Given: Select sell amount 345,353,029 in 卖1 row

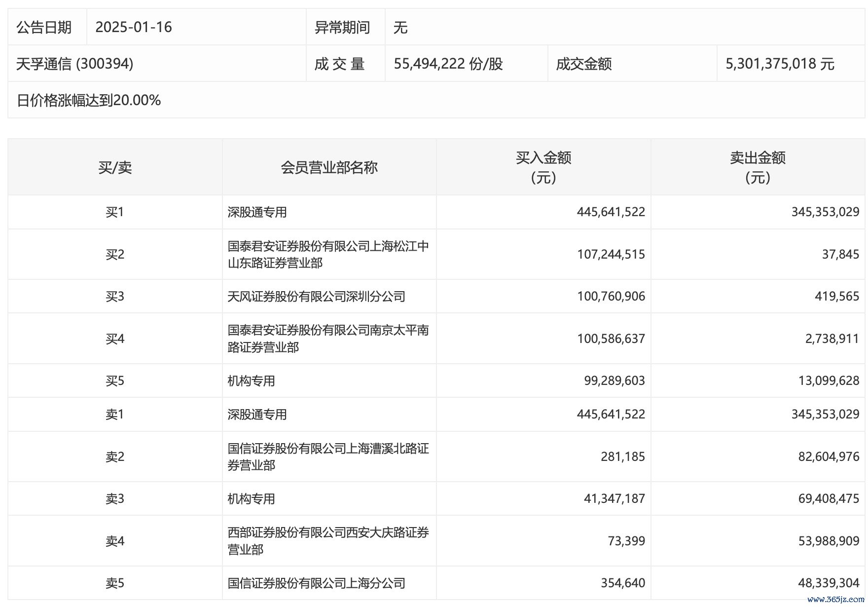Looking at the screenshot, I should [x=826, y=415].
